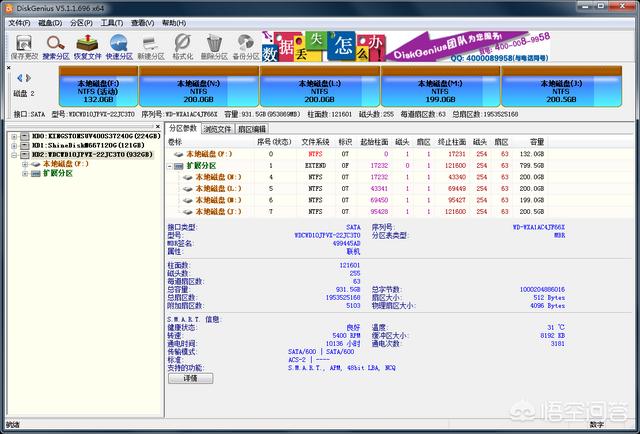Click the 文件系统 column header
This screenshot has width=640, height=434.
[316, 142]
